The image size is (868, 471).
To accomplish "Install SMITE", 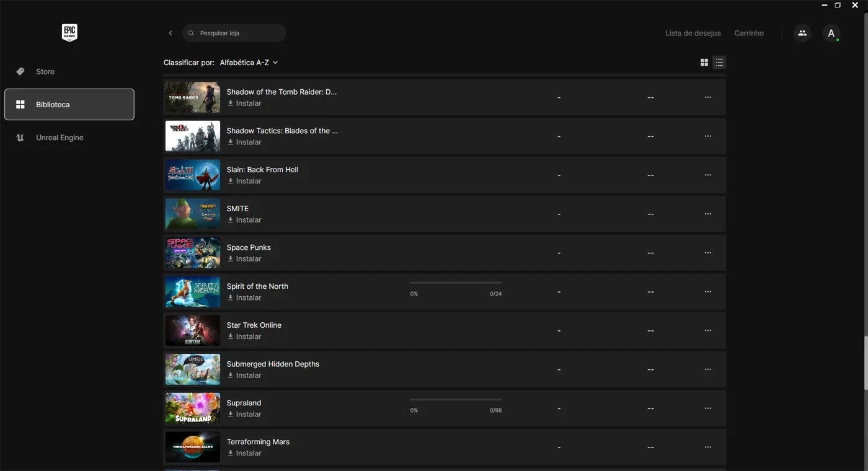I will (x=244, y=220).
